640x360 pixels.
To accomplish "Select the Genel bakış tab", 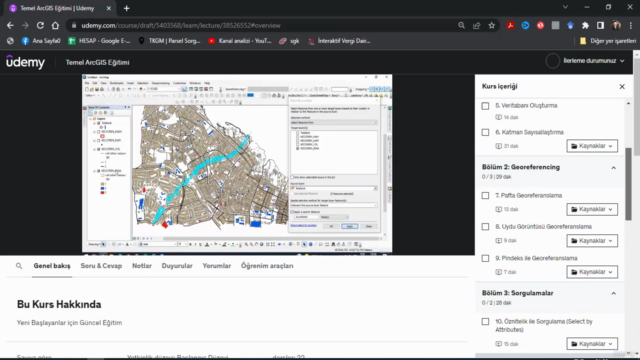I will [x=52, y=266].
